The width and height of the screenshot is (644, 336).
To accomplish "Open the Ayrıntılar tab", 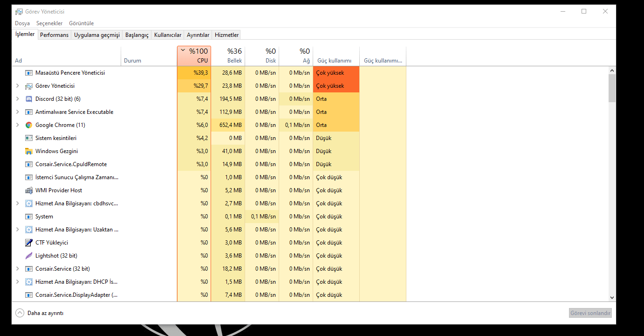I will (x=198, y=35).
